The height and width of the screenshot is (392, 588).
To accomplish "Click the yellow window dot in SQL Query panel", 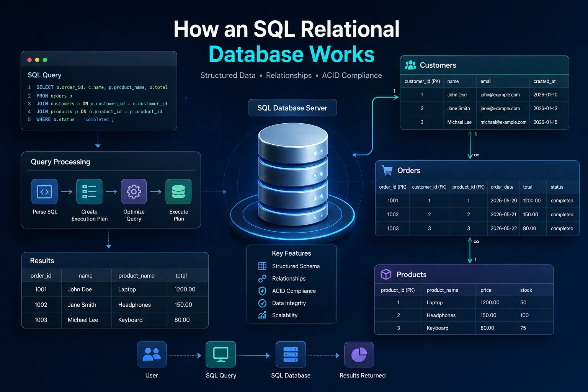I will tap(37, 60).
